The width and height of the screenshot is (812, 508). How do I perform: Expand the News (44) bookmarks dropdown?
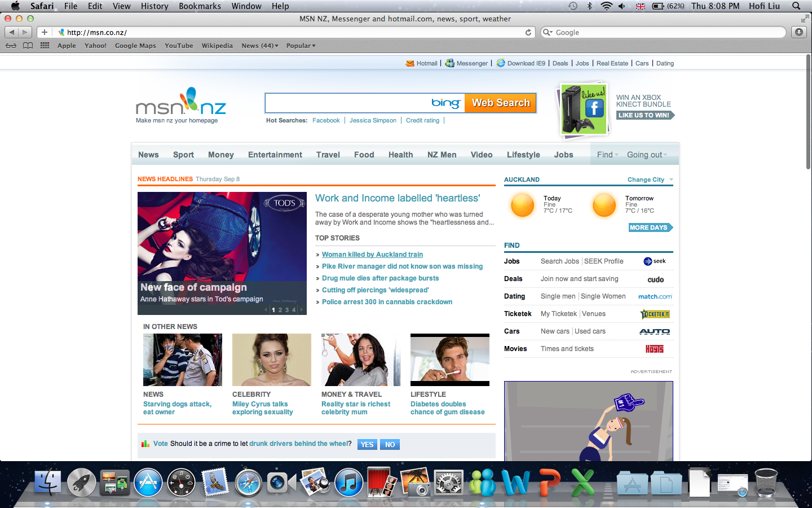(260, 46)
